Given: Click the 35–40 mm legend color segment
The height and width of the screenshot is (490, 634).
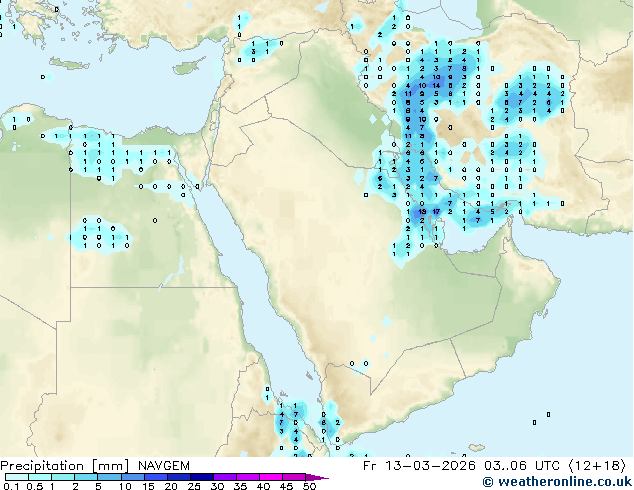Looking at the screenshot, I should [x=248, y=477].
